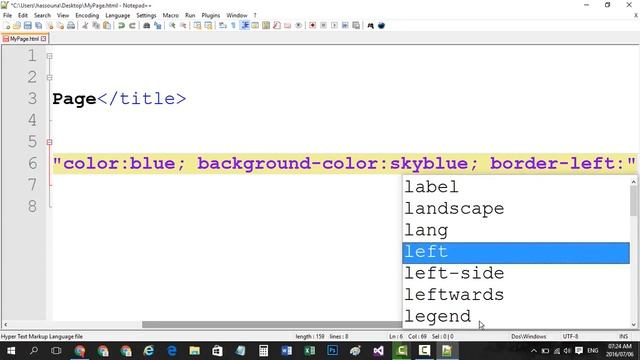Click the User Defined Language toolbar icon

(255, 26)
